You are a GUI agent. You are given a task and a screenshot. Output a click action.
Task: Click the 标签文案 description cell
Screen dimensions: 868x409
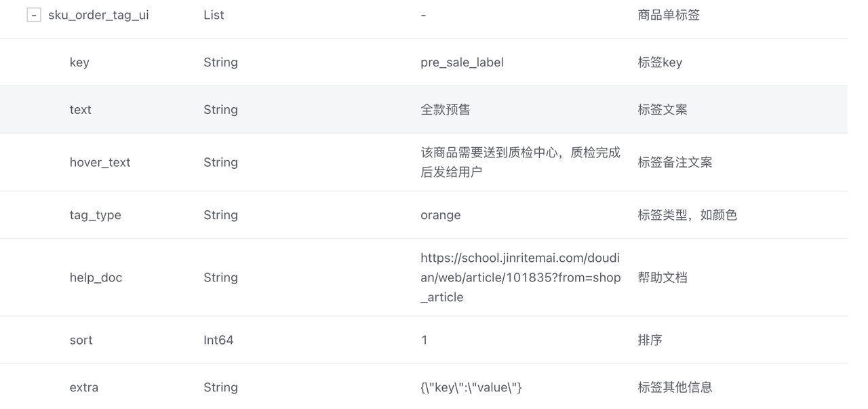[x=662, y=110]
